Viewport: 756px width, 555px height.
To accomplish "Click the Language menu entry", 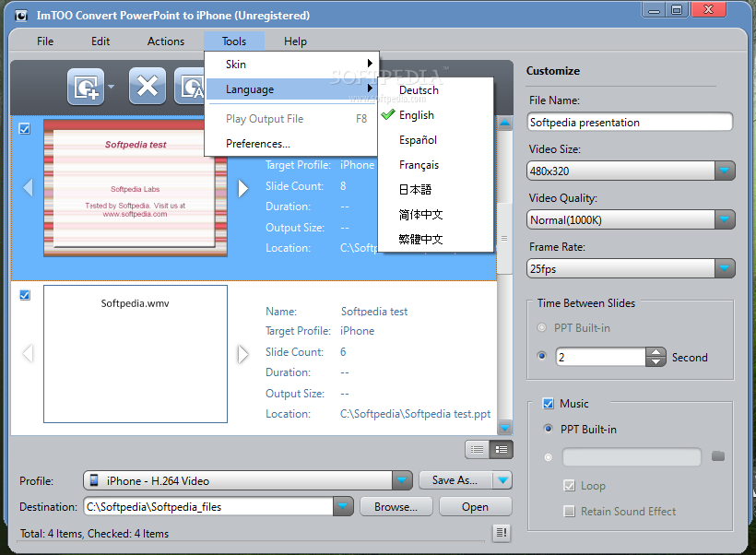I will pyautogui.click(x=291, y=89).
